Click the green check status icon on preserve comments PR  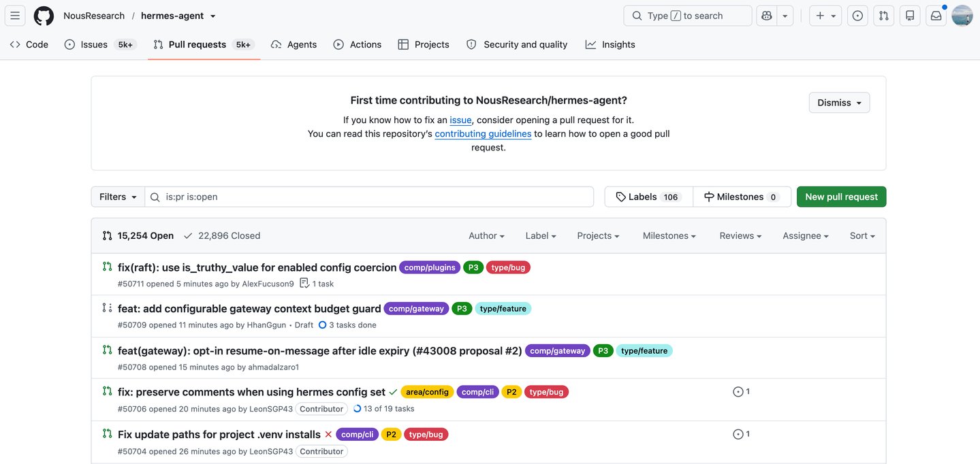point(393,393)
